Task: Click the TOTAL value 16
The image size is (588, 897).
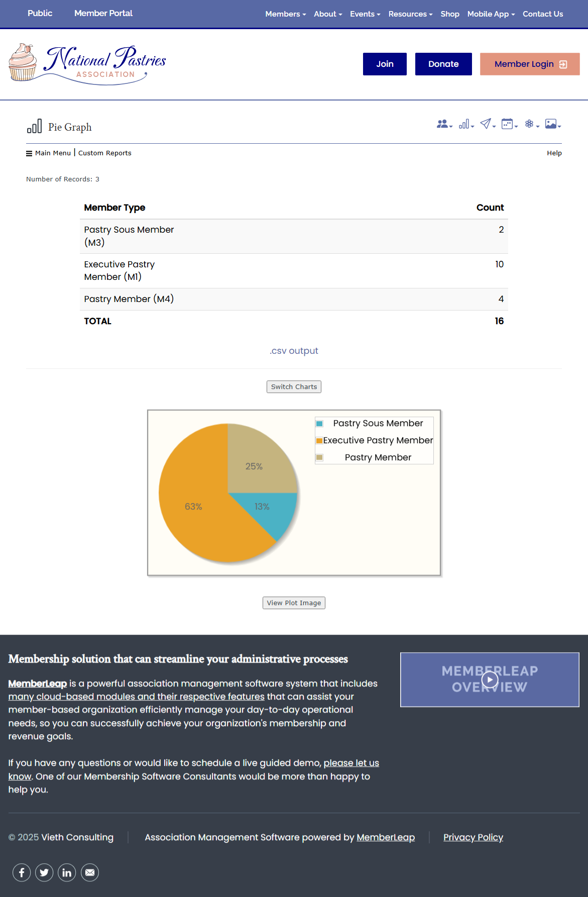Action: 499,321
